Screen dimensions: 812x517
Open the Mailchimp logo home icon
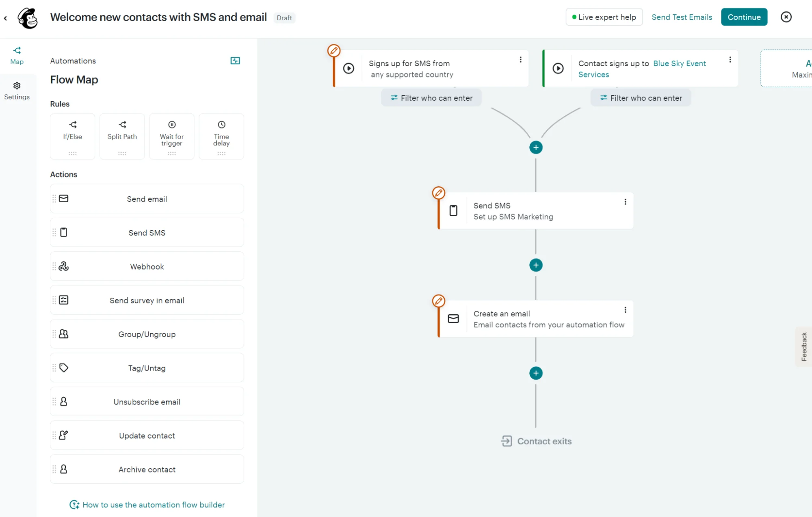click(28, 18)
